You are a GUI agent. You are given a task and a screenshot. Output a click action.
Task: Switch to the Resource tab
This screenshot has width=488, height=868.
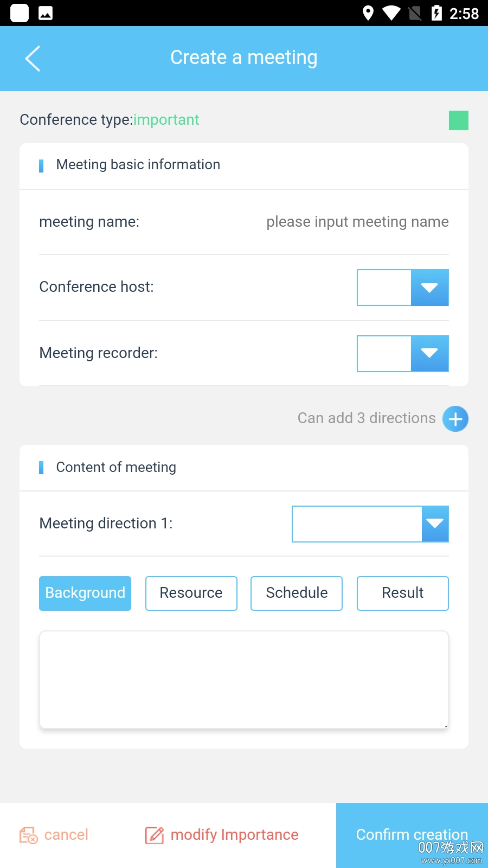[191, 593]
